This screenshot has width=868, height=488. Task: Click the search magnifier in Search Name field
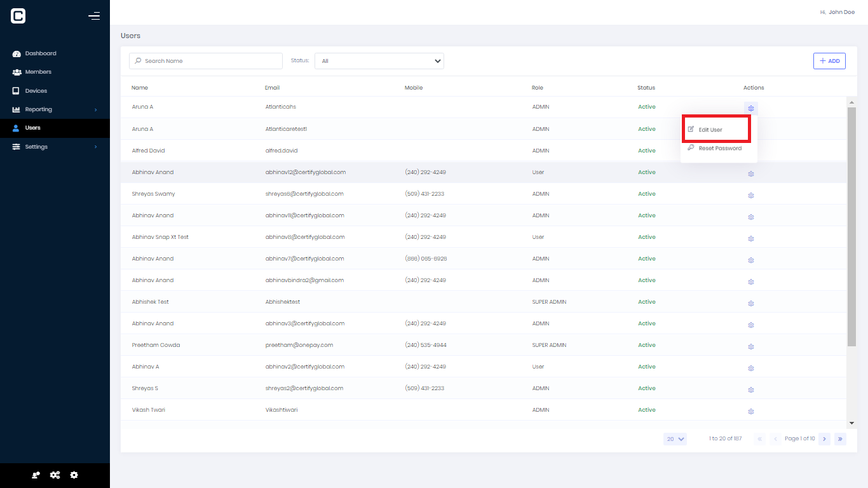[x=138, y=60]
